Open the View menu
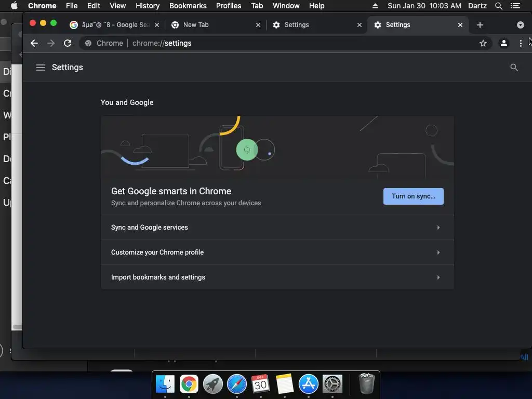 point(118,6)
